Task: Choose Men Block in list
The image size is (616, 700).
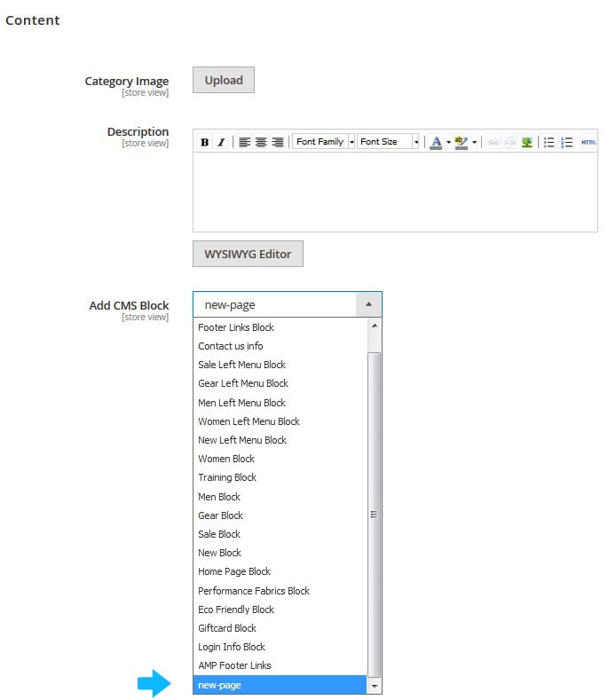Action: 280,497
